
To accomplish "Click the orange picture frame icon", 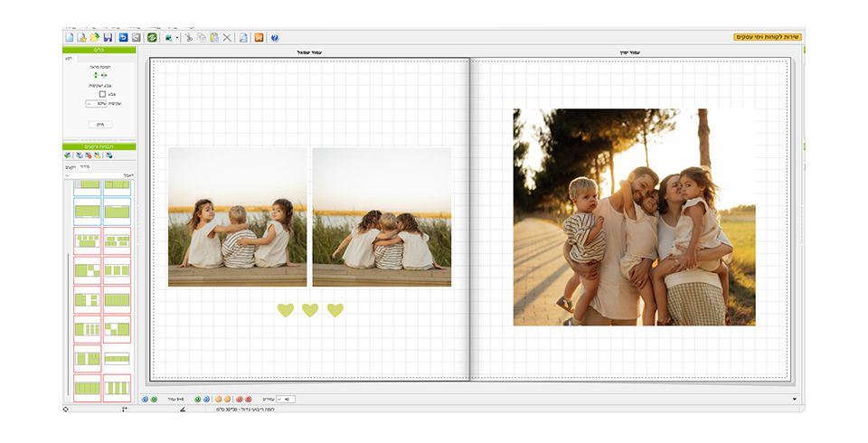I will click(259, 38).
